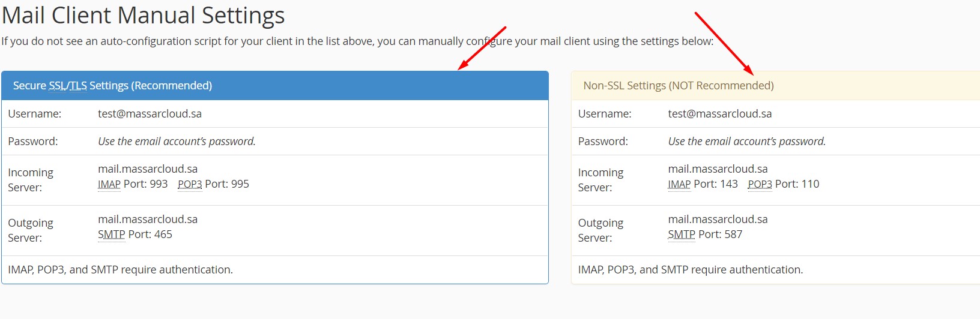The height and width of the screenshot is (319, 980).
Task: Click the SSL abbreviation in the blue header
Action: pos(56,86)
